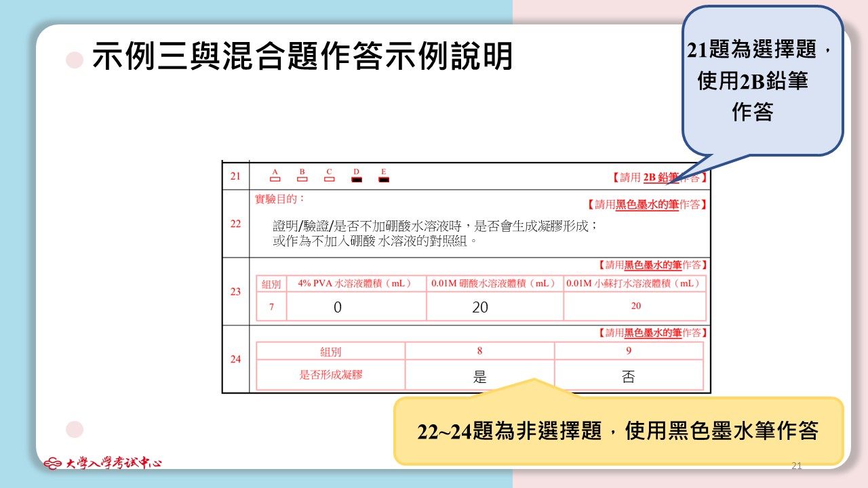Click the slide page number 21 at bottom right
Image resolution: width=868 pixels, height=488 pixels.
click(797, 466)
